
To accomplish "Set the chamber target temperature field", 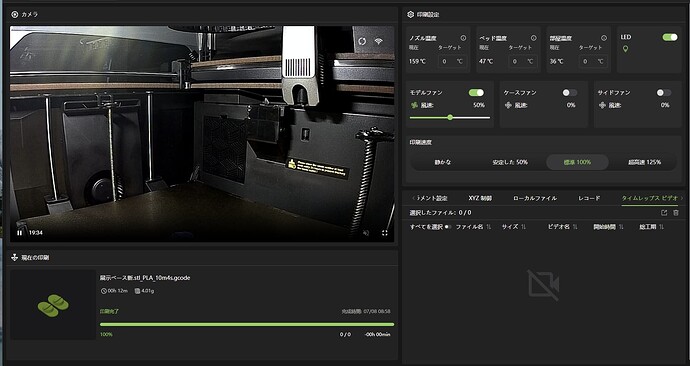I will [x=594, y=61].
